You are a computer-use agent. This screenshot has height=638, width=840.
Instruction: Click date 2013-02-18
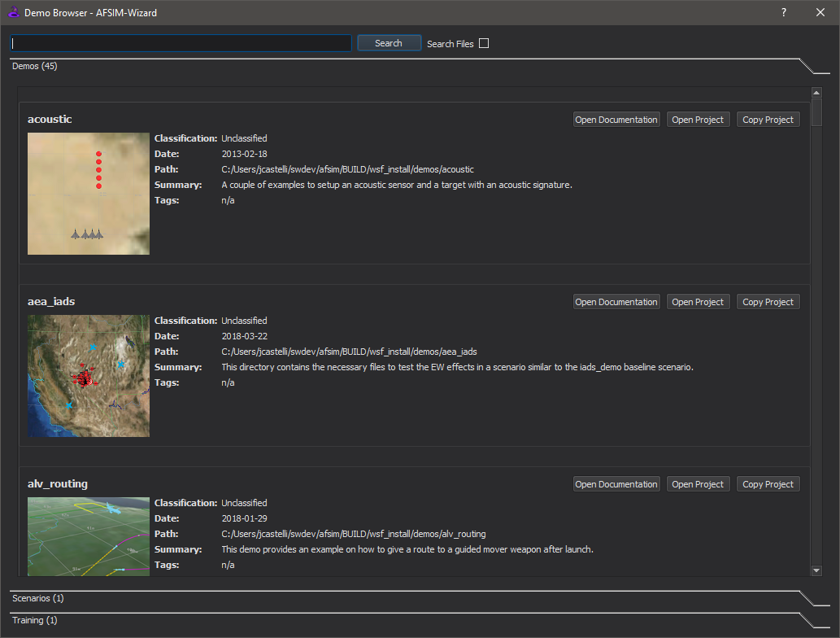coord(244,154)
